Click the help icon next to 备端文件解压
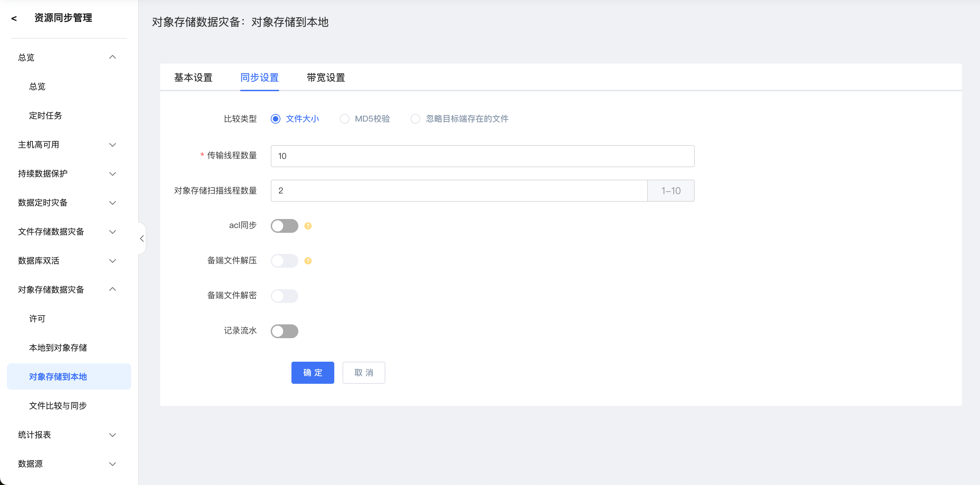The image size is (980, 485). point(308,261)
